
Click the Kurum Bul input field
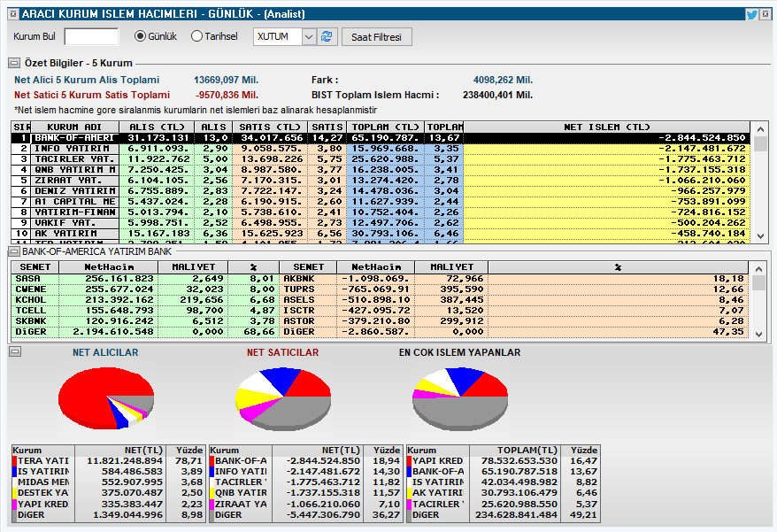pyautogui.click(x=92, y=36)
